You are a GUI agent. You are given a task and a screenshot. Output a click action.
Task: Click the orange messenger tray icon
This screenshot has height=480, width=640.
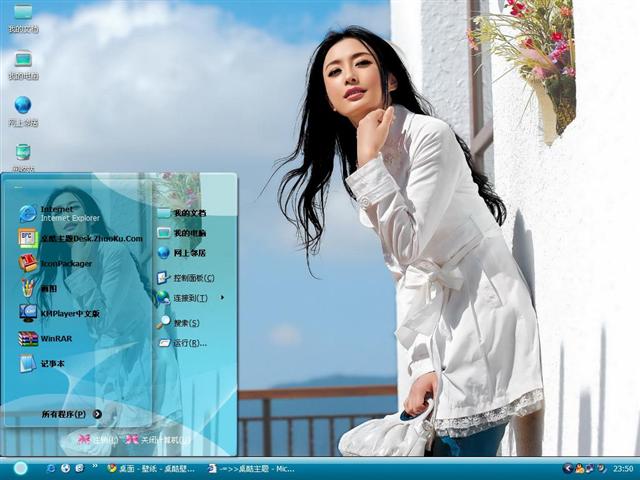[x=579, y=468]
